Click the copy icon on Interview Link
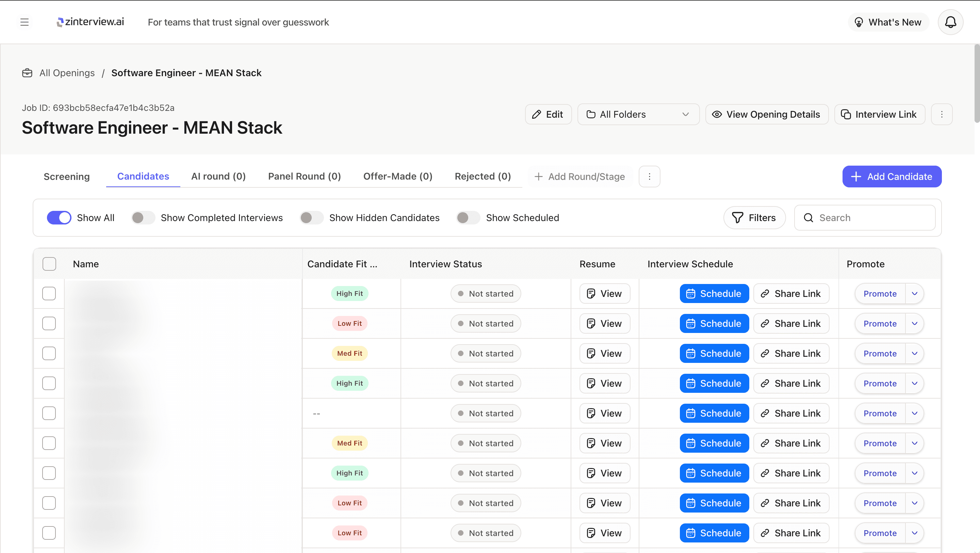The height and width of the screenshot is (553, 980). click(846, 115)
